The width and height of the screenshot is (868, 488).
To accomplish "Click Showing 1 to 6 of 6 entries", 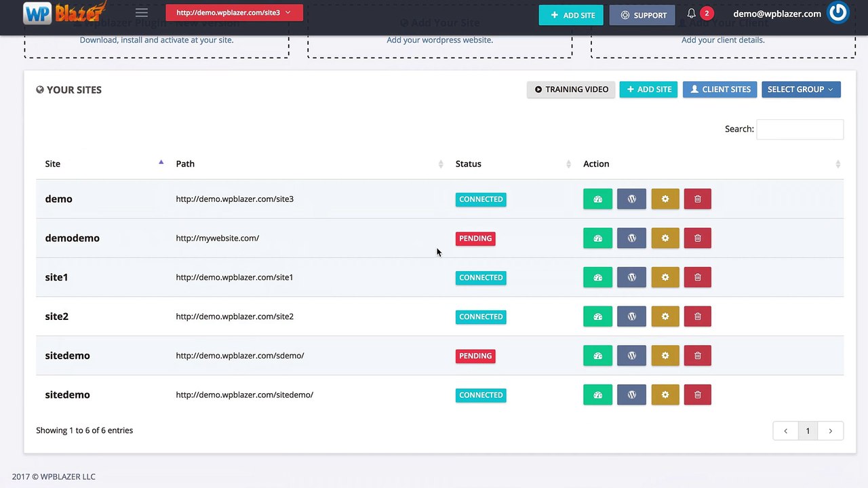I will pos(85,430).
